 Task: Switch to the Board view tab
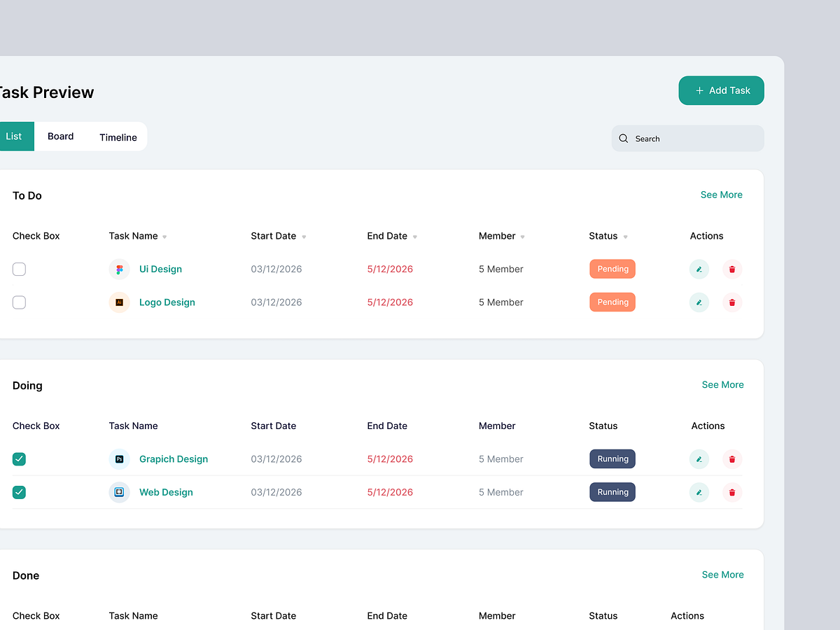tap(61, 136)
